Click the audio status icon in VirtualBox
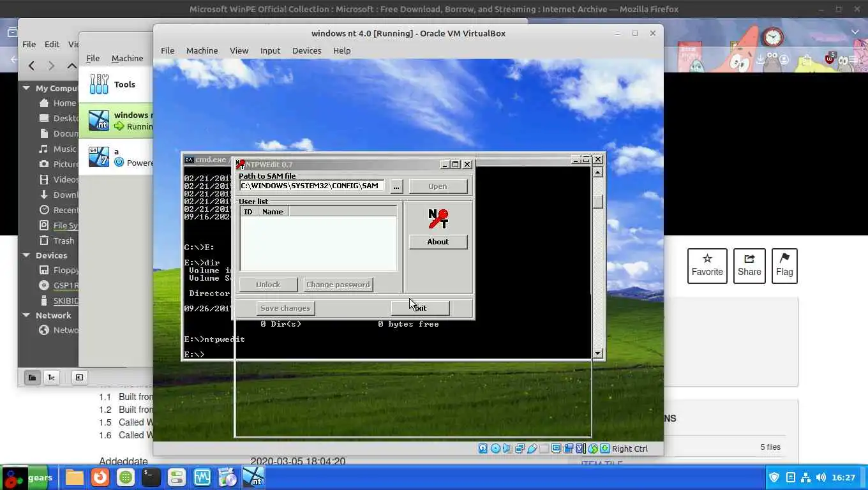This screenshot has width=868, height=490. click(507, 449)
